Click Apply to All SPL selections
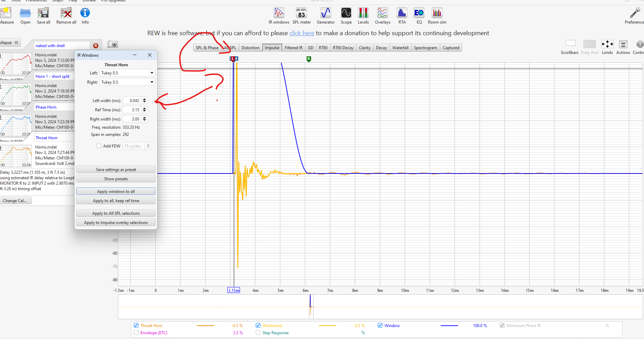 tap(116, 213)
